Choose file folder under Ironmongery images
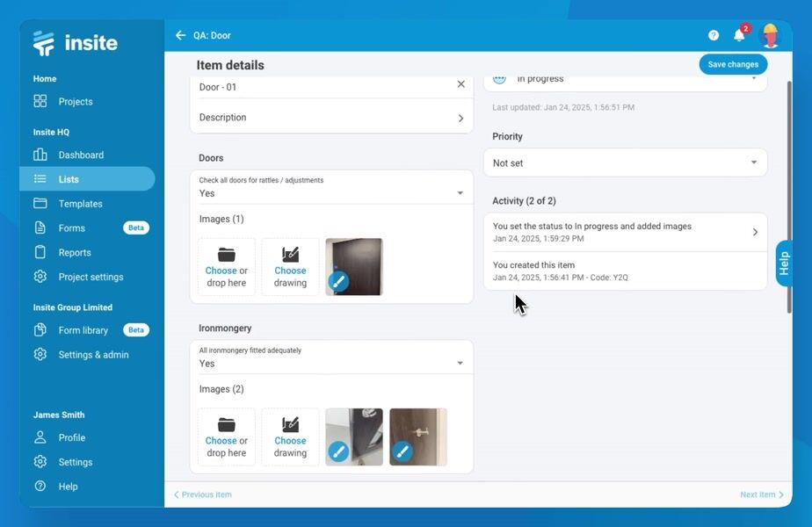 pyautogui.click(x=227, y=437)
